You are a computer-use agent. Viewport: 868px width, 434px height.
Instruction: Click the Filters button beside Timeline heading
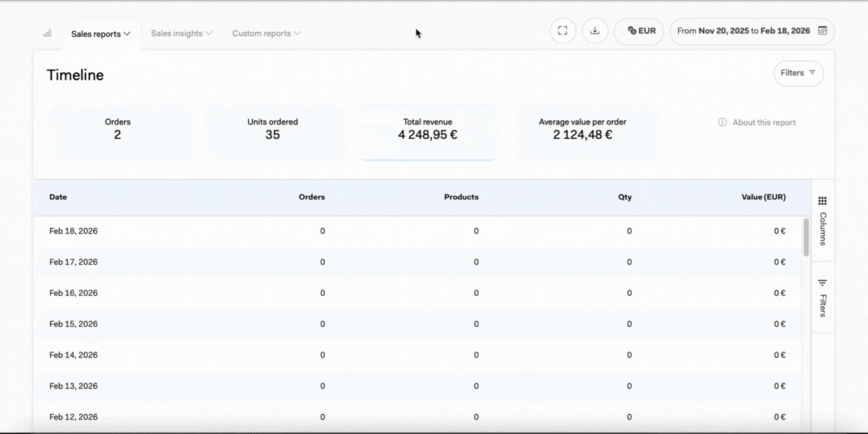tap(799, 73)
